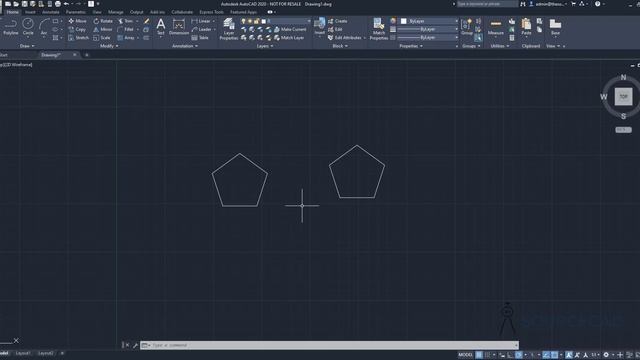Image resolution: width=640 pixels, height=360 pixels.
Task: Open the Parametric ribbon tab
Action: (x=76, y=12)
